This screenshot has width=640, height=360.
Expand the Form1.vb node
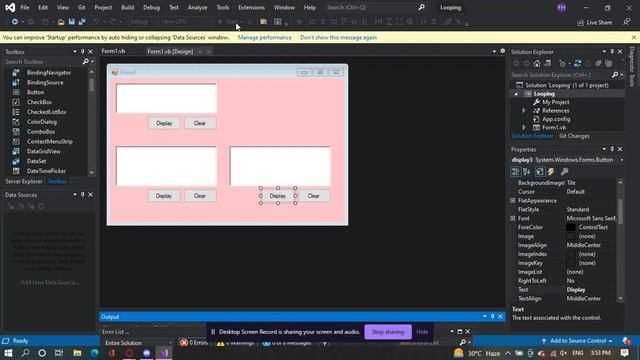click(524, 128)
